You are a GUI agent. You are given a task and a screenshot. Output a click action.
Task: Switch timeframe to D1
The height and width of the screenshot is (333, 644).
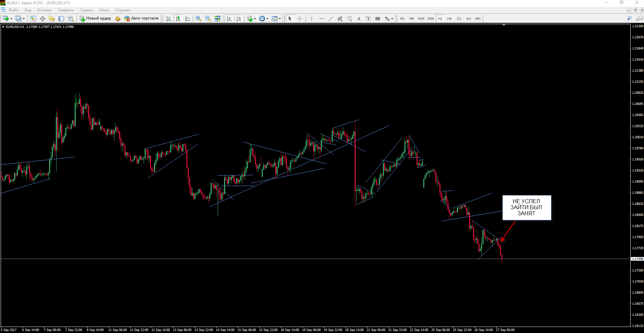459,18
